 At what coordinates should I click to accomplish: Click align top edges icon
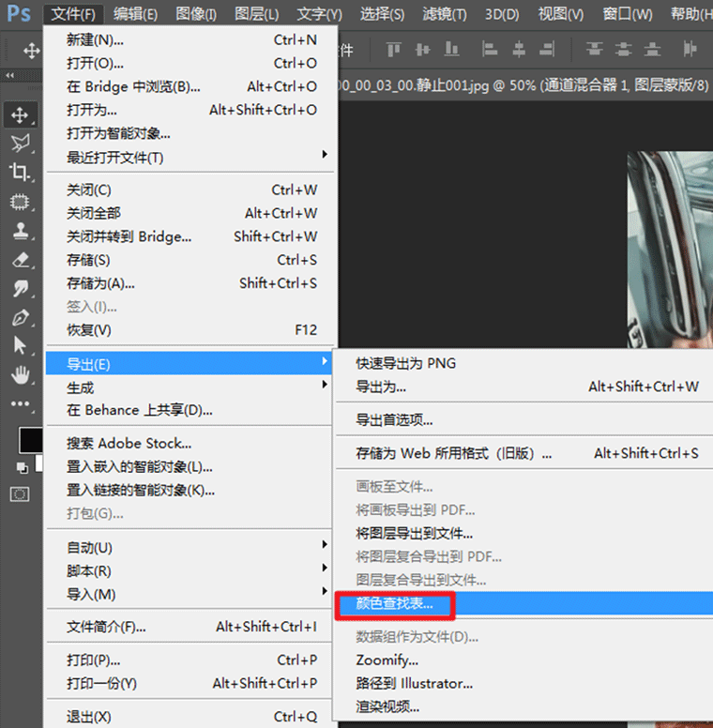click(x=394, y=49)
